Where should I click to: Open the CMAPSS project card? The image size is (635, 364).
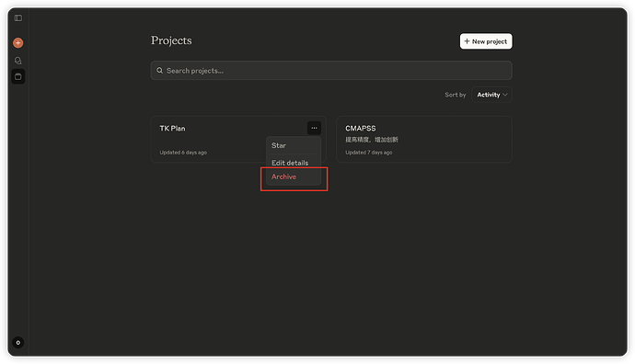tap(424, 139)
